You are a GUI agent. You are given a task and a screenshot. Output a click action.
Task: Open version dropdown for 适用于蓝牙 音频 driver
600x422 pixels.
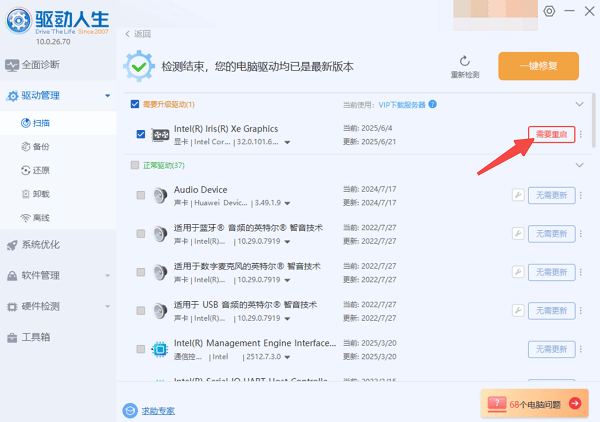(x=287, y=242)
